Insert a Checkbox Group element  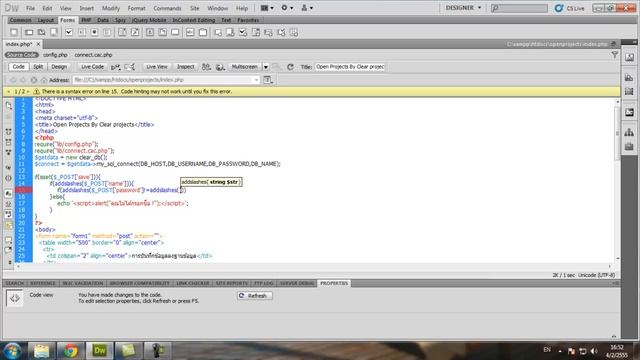pyautogui.click(x=82, y=32)
